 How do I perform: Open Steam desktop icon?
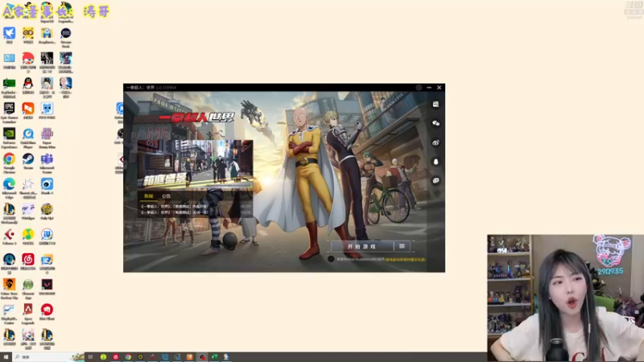[28, 161]
